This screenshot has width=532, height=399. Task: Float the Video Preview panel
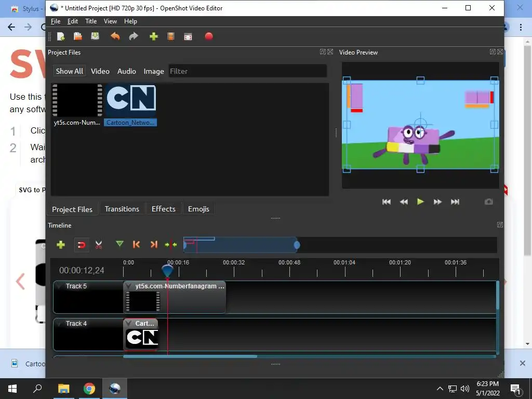tap(493, 52)
